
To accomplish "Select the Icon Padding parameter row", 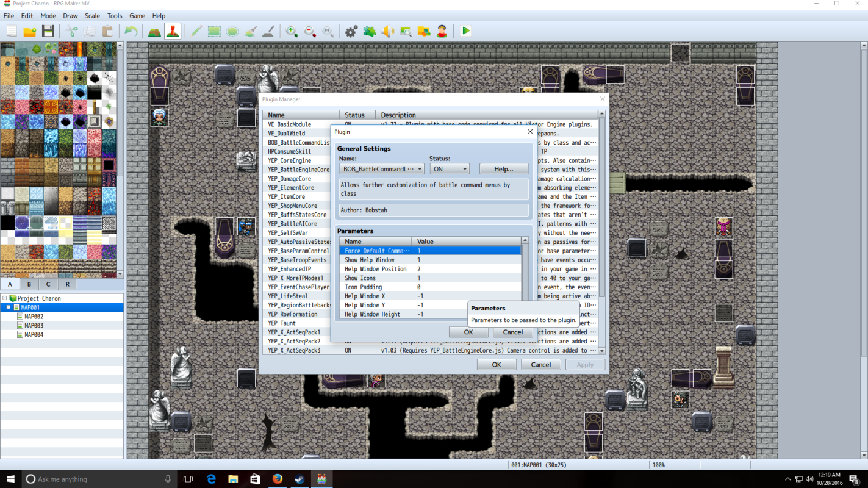I will coord(430,287).
